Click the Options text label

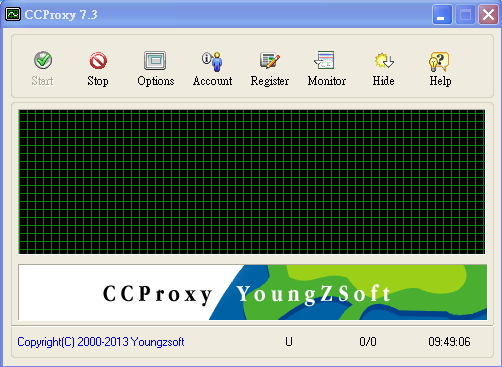156,81
